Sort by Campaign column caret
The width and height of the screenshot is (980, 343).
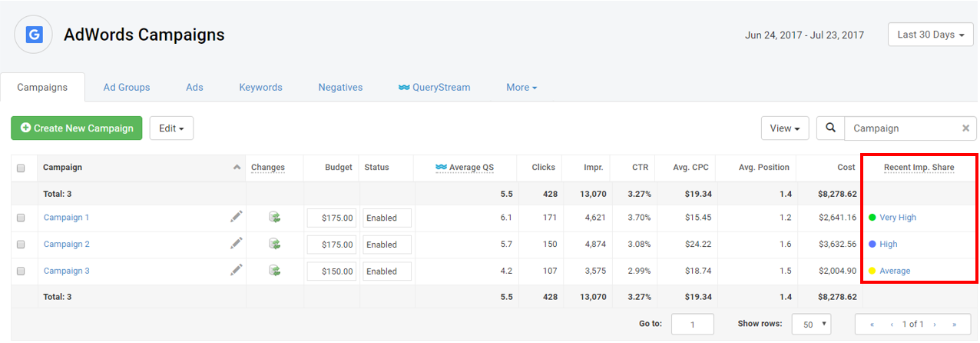point(237,167)
